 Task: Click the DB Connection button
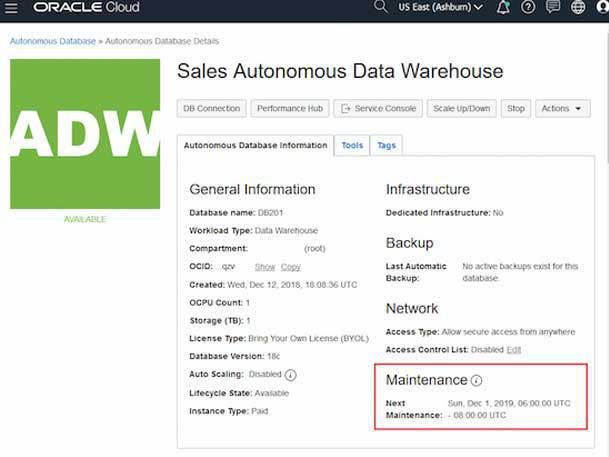(x=211, y=108)
